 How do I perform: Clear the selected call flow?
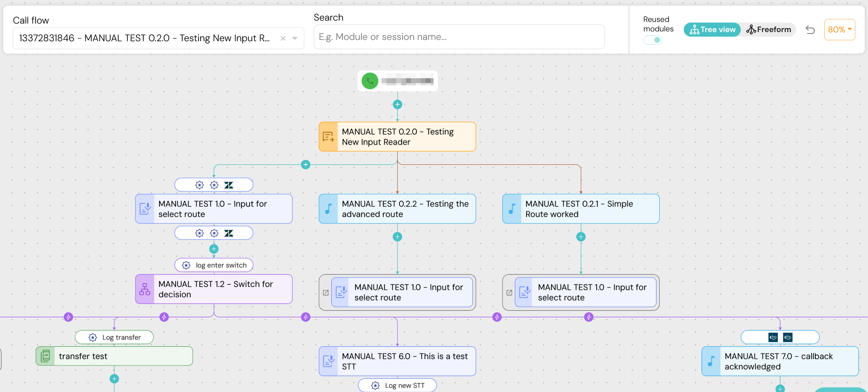(283, 38)
